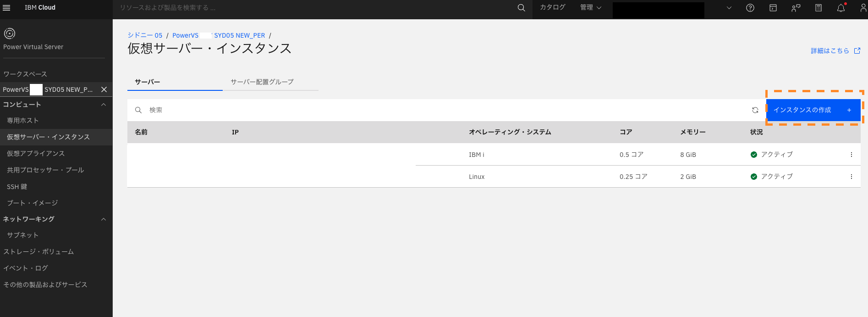868x317 pixels.
Task: Expand the account selector dropdown chevron
Action: pos(729,8)
